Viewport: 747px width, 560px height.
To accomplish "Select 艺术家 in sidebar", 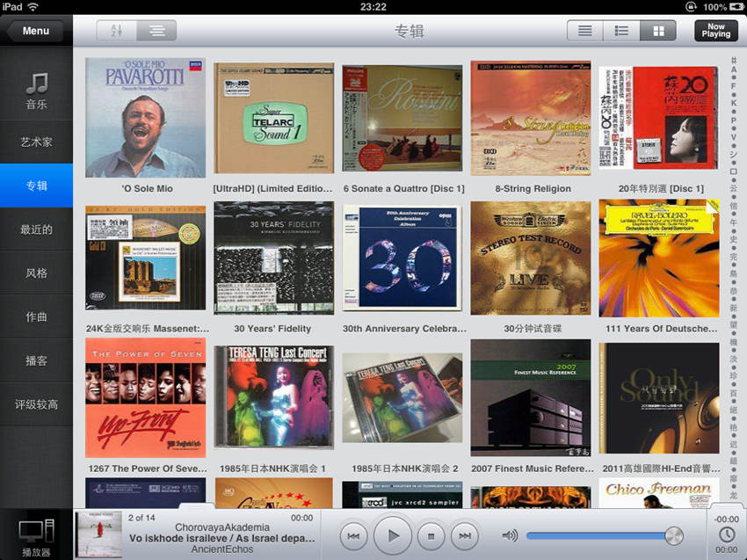I will point(36,142).
